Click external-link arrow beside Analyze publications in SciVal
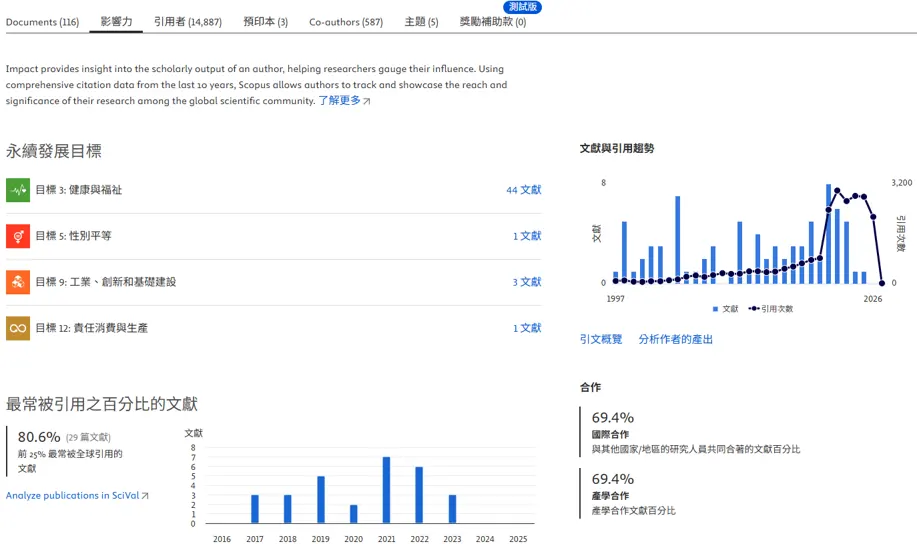 (x=145, y=496)
